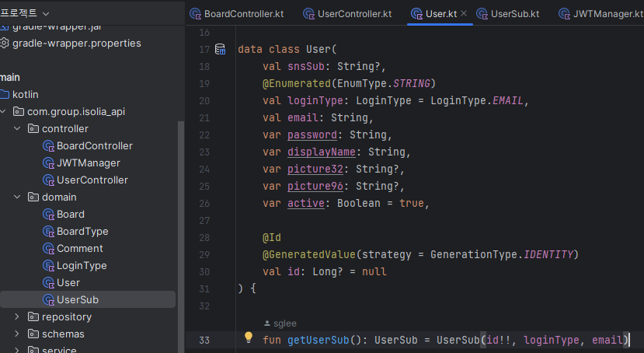
Task: Close the User.kt tab
Action: click(x=464, y=13)
